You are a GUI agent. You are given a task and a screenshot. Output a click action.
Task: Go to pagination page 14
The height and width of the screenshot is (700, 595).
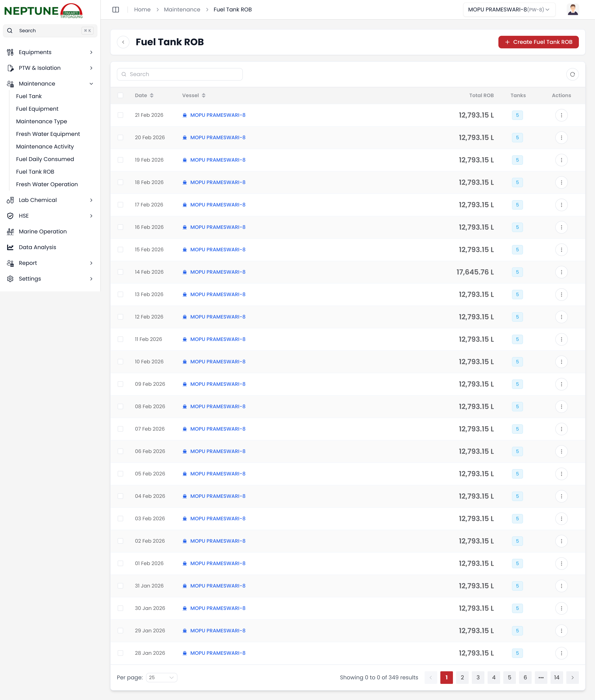[556, 677]
